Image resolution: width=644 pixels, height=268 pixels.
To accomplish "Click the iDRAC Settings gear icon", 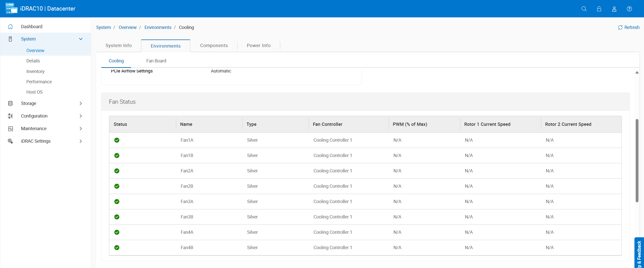I will click(x=10, y=141).
